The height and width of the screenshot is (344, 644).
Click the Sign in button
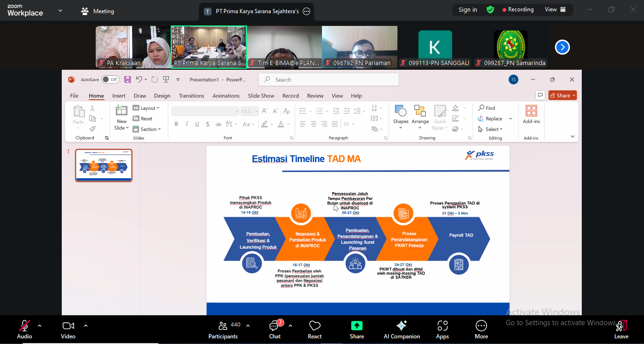click(x=468, y=10)
